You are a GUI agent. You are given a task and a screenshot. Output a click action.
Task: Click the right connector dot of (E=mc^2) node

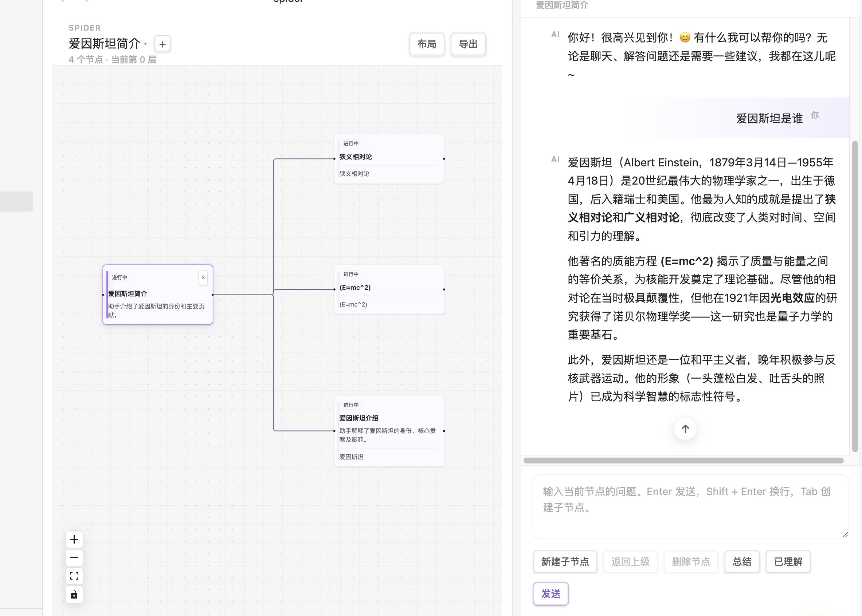(x=444, y=289)
